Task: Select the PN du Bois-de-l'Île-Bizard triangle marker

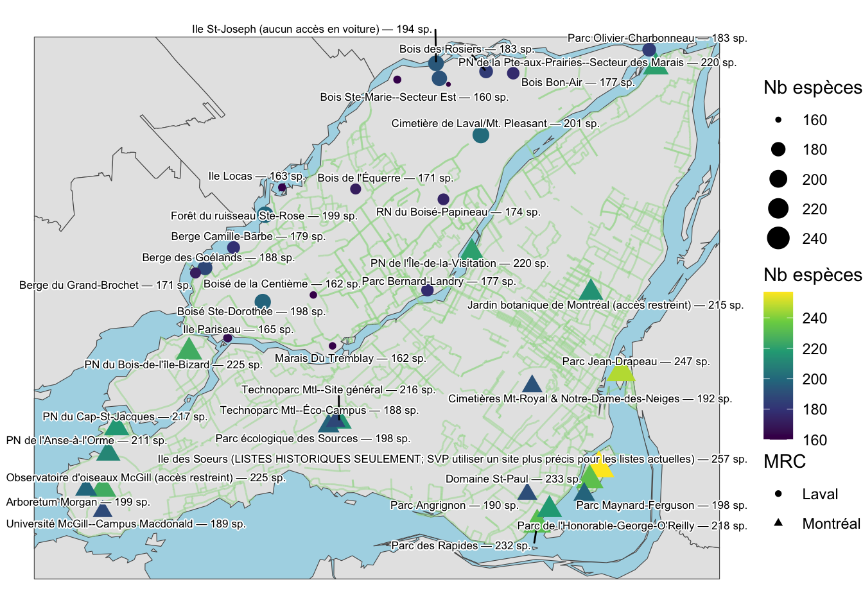Action: coord(189,350)
